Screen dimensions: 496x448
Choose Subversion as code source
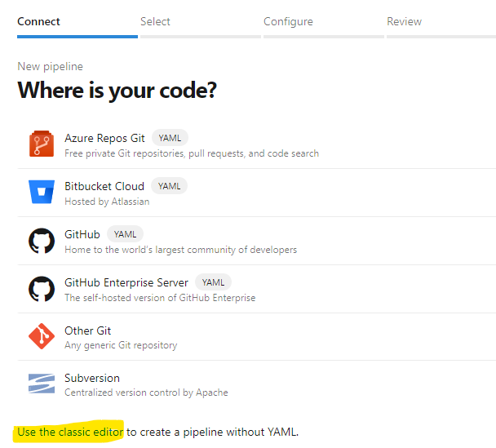[257, 384]
